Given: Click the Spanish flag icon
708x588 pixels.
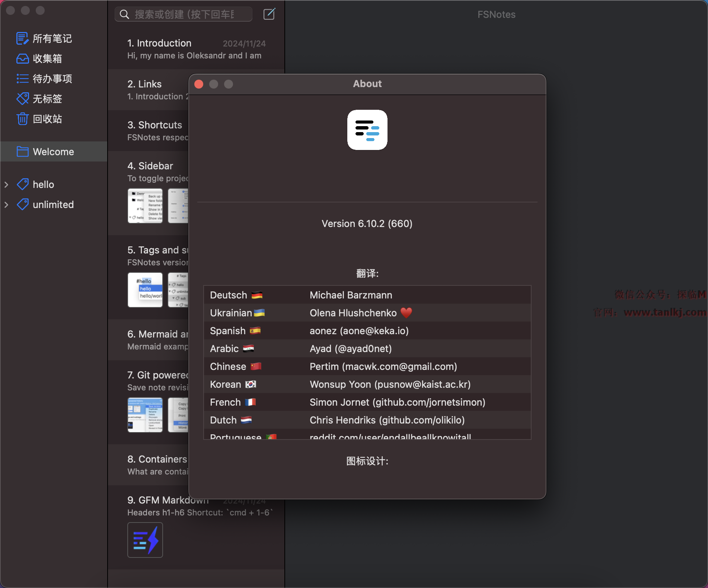Looking at the screenshot, I should 255,331.
